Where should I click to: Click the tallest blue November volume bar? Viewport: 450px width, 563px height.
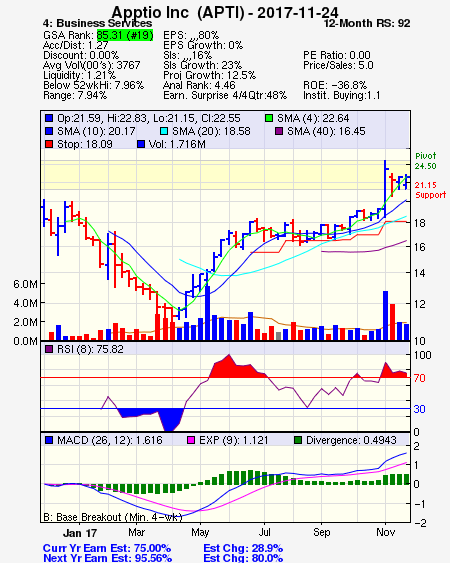385,316
